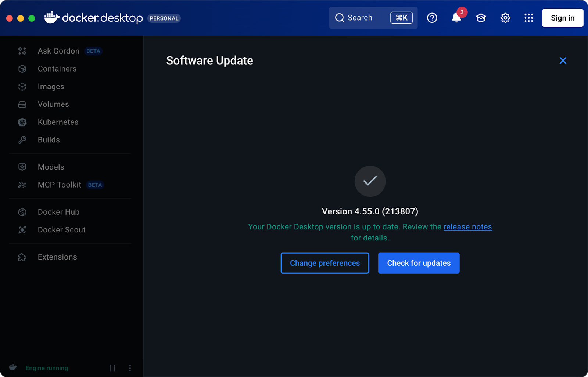Click the Extensions puzzle icon
Viewport: 588px width, 377px height.
(22, 257)
